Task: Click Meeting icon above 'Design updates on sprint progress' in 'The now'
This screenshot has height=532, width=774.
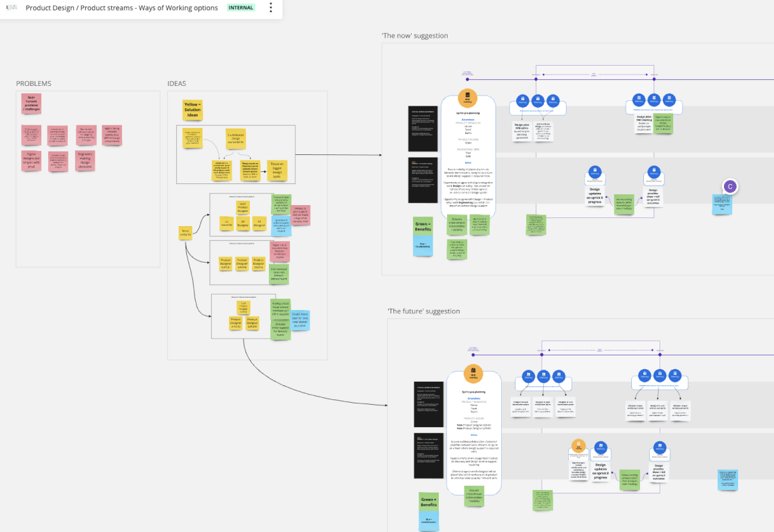Action: pyautogui.click(x=595, y=172)
